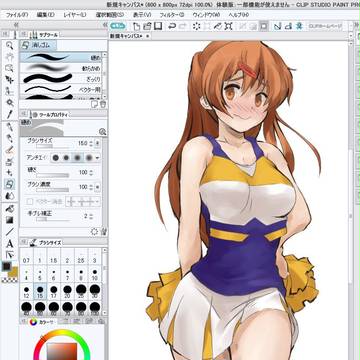360x360 pixels.
Task: Open the Window (ウィンドウ) menu
Action: coord(206,15)
